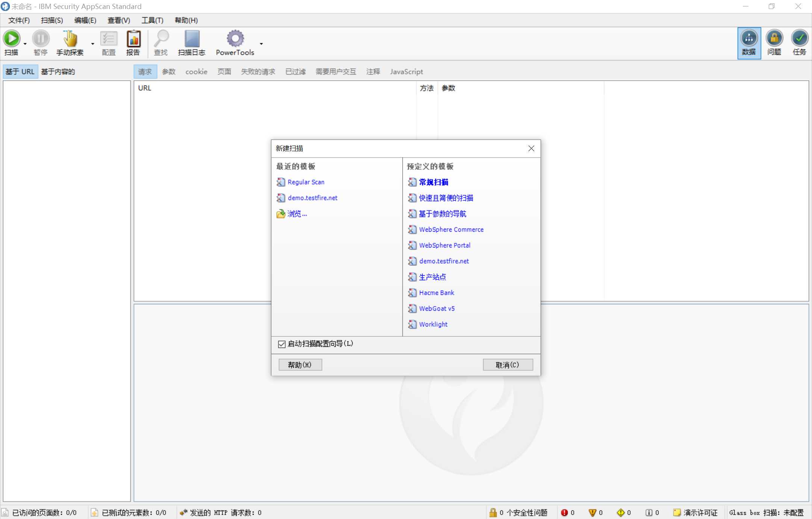The width and height of the screenshot is (812, 519).
Task: Choose 生产站点 template
Action: [x=433, y=277]
